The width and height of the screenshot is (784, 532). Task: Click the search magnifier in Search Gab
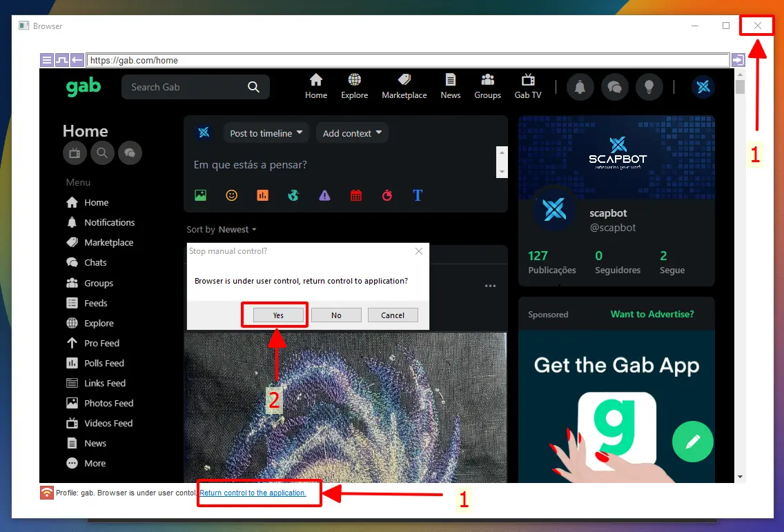tap(253, 87)
